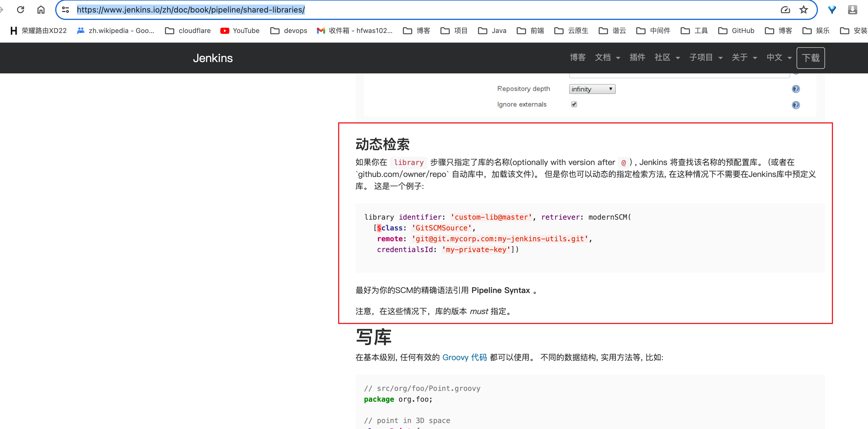Open the 中文 language dropdown

click(x=779, y=57)
